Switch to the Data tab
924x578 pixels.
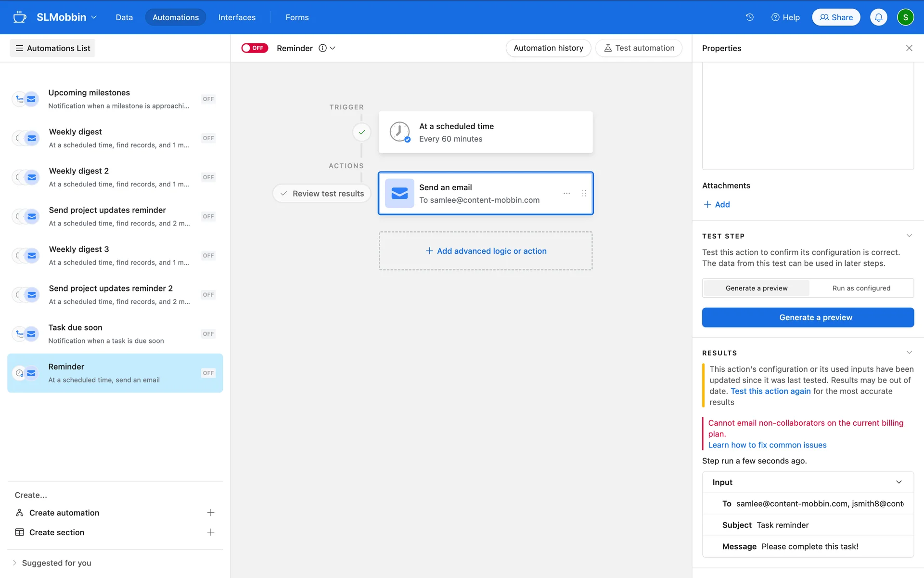(x=124, y=17)
